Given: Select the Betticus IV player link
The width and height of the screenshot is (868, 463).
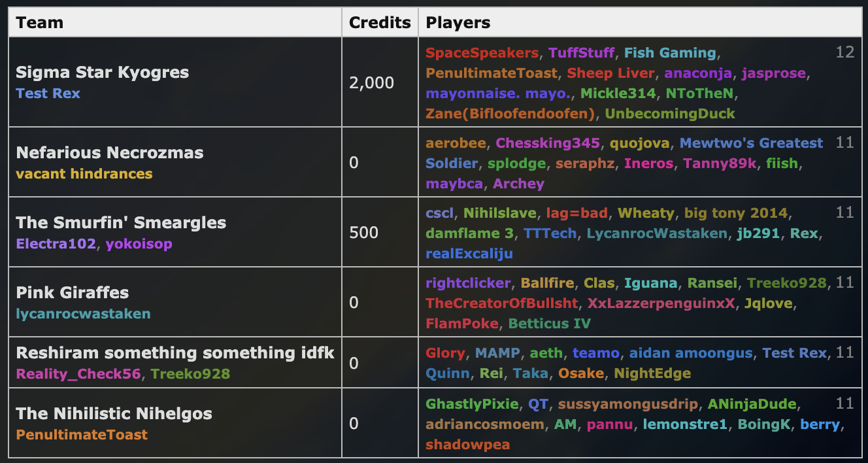Looking at the screenshot, I should tap(550, 324).
